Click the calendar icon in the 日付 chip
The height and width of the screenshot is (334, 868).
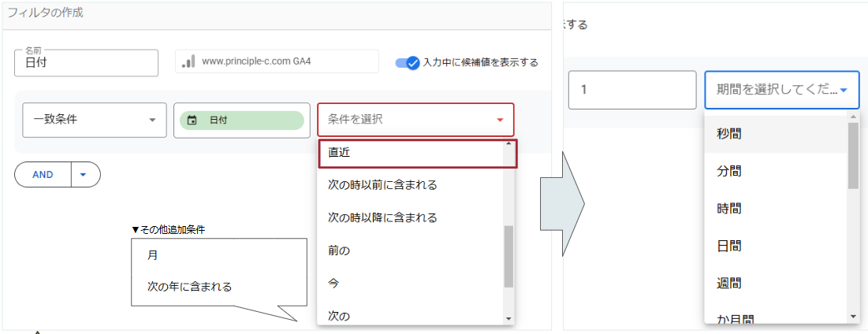pyautogui.click(x=192, y=121)
